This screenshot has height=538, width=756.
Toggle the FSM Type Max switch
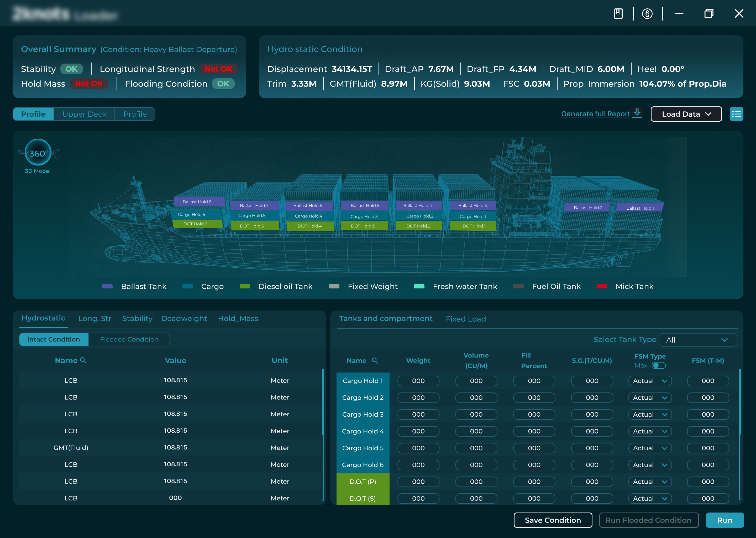pyautogui.click(x=659, y=365)
